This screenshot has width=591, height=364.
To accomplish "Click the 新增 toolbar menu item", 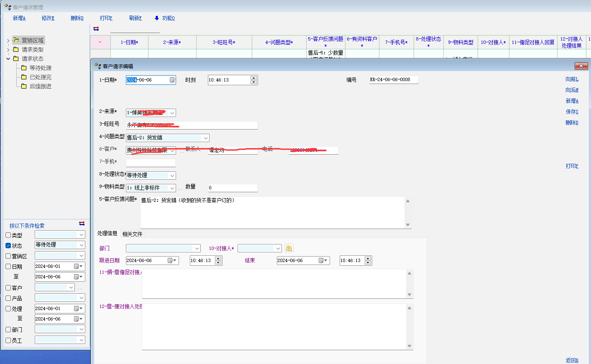I will (19, 18).
